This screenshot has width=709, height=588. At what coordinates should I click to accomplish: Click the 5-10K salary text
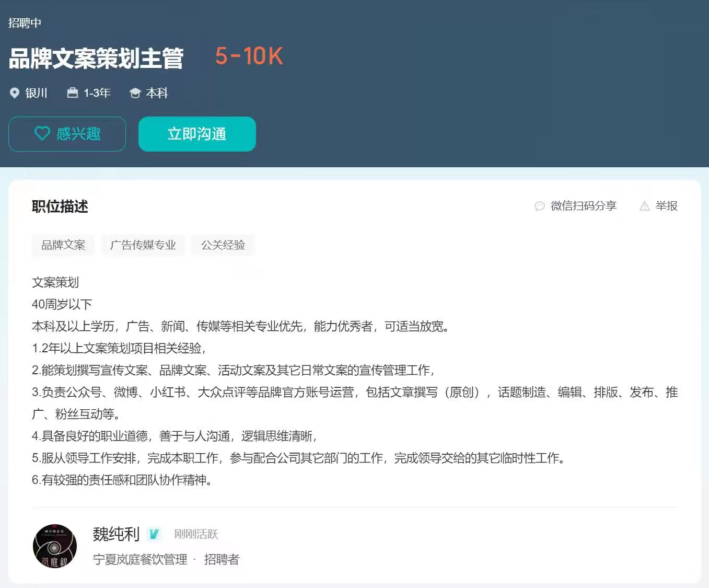click(x=249, y=56)
